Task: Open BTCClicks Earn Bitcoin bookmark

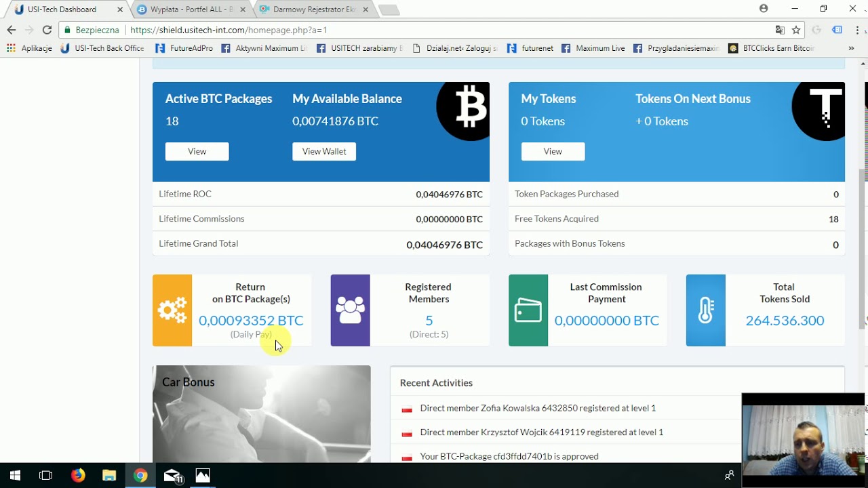Action: 772,48
